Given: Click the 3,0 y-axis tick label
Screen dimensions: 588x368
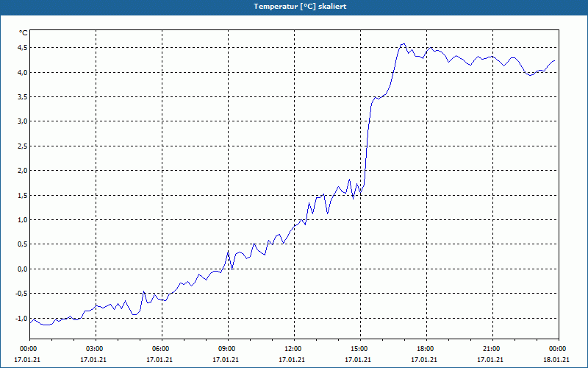Looking at the screenshot, I should tap(22, 121).
